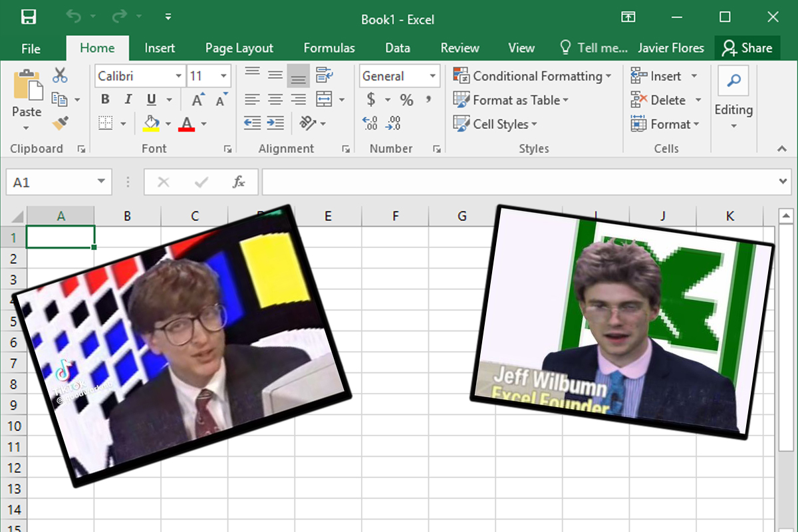Viewport: 798px width, 532px height.
Task: Open Cell Styles menu
Action: pyautogui.click(x=495, y=124)
